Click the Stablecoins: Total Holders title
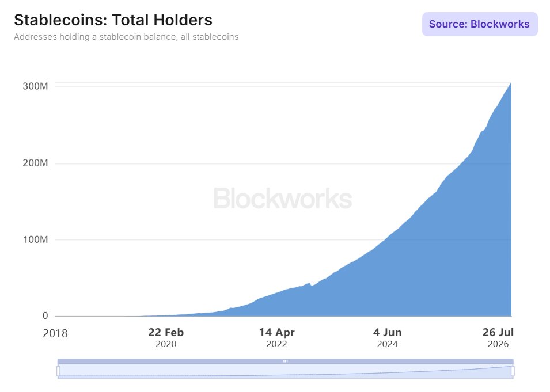 coord(113,20)
